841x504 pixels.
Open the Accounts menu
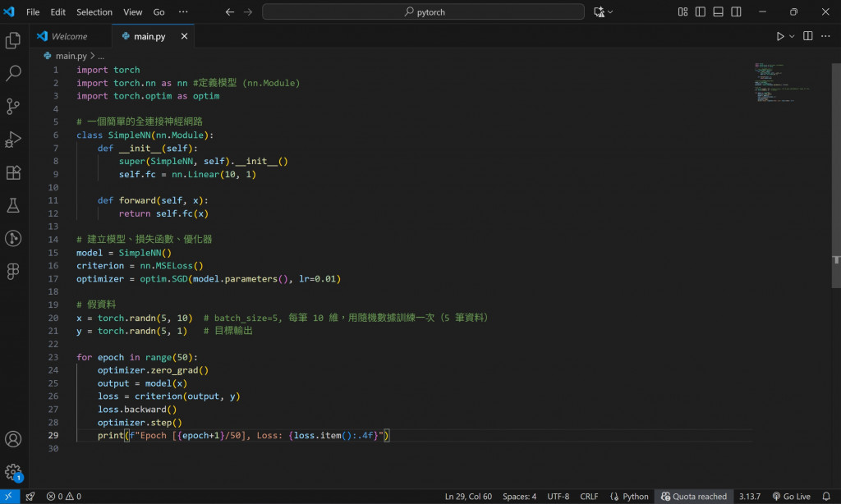[x=13, y=439]
